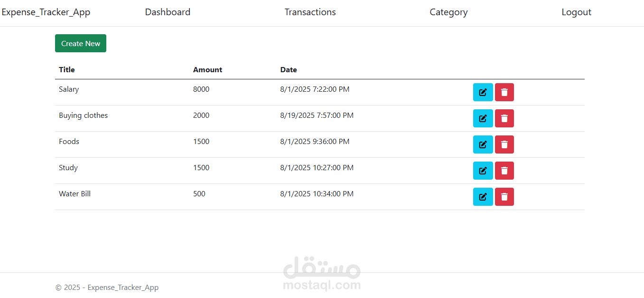The width and height of the screenshot is (644, 298).
Task: Delete the Buying clothes transaction
Action: click(504, 118)
